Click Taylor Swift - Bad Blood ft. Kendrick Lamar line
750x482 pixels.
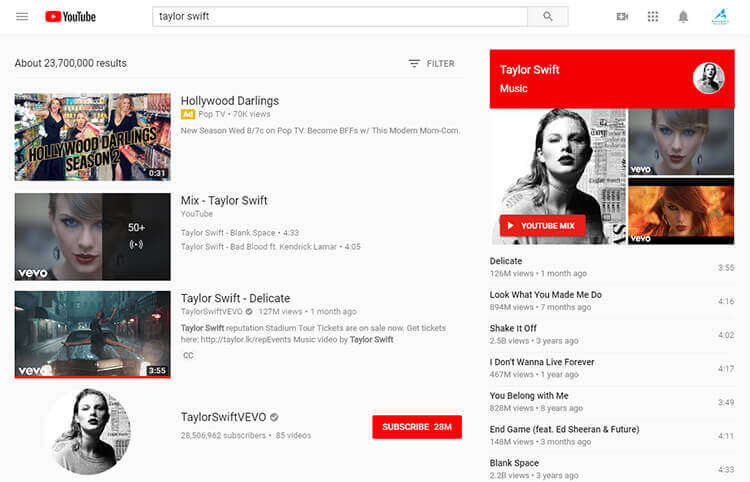(271, 247)
